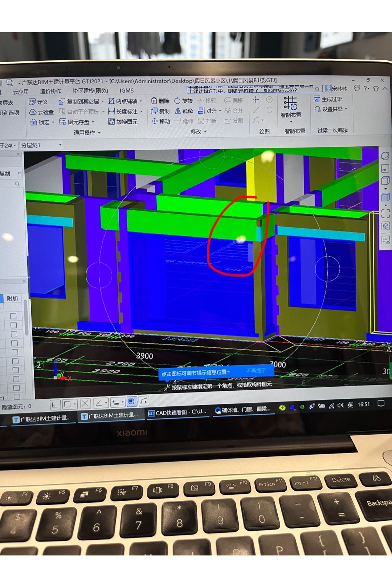Click 设置拱梁 set arch beam
392x584 pixels.
[x=328, y=109]
